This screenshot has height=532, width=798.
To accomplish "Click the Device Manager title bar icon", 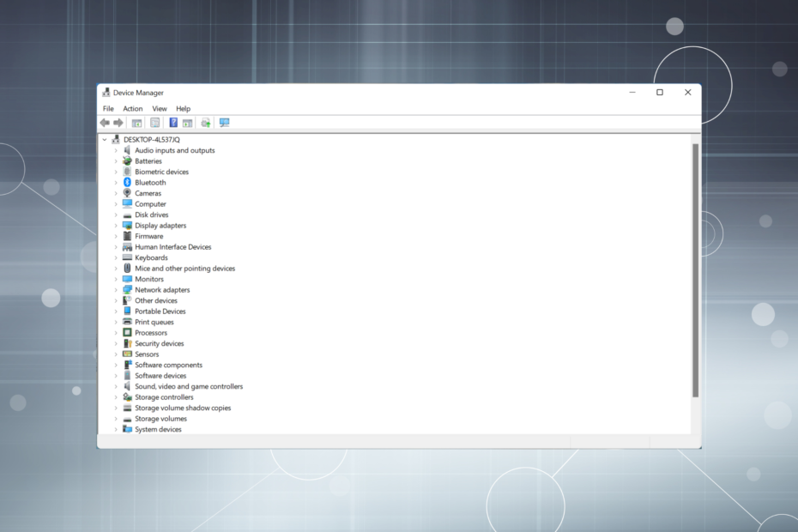I will 106,92.
